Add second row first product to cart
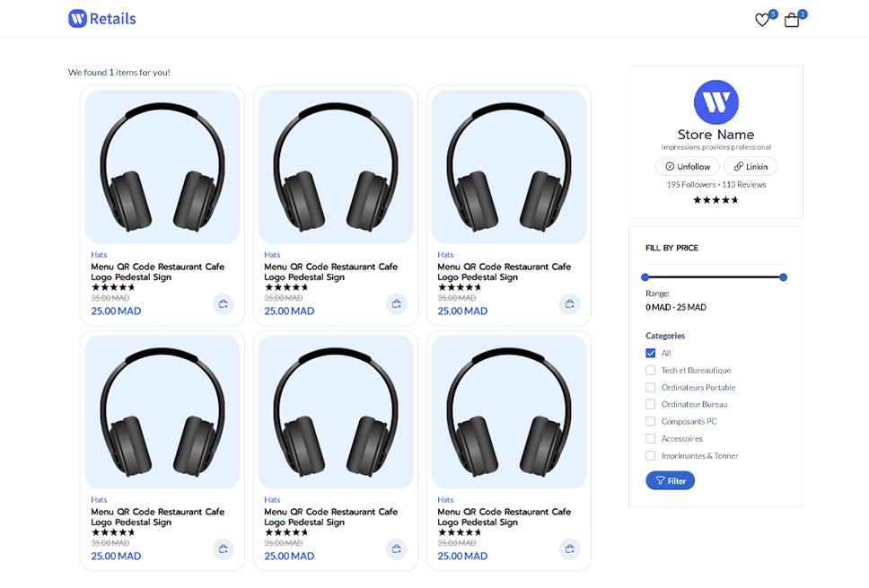The image size is (869, 588). coord(224,549)
